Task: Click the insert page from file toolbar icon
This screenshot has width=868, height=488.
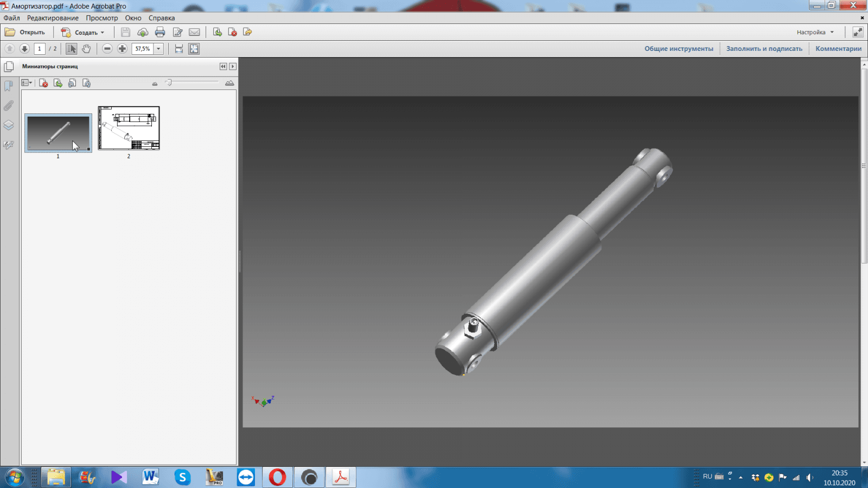Action: point(217,32)
